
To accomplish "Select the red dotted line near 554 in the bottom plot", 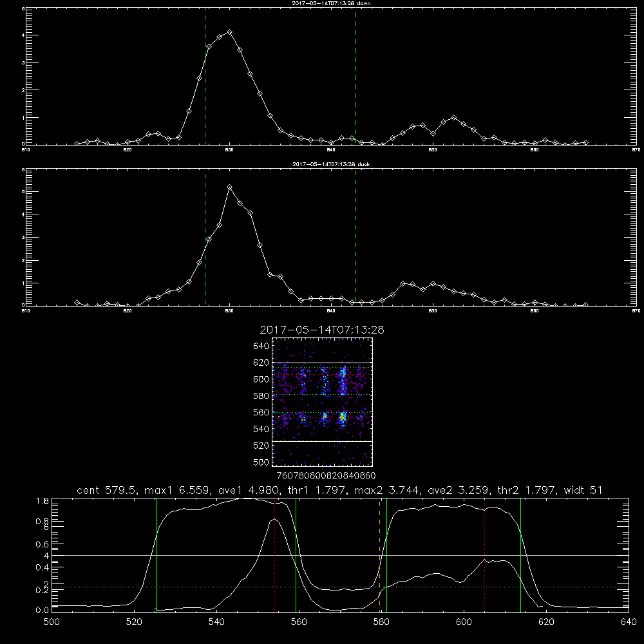I will (274, 555).
